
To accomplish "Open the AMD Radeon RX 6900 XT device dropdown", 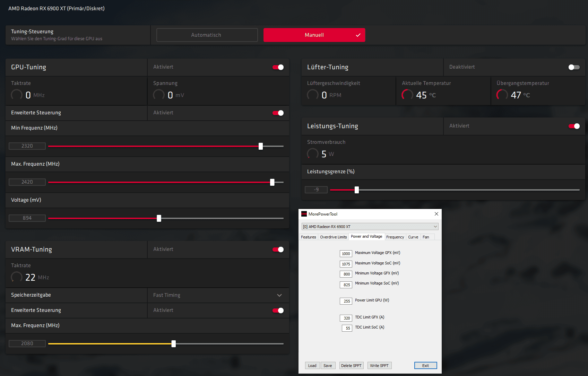I will [x=370, y=227].
